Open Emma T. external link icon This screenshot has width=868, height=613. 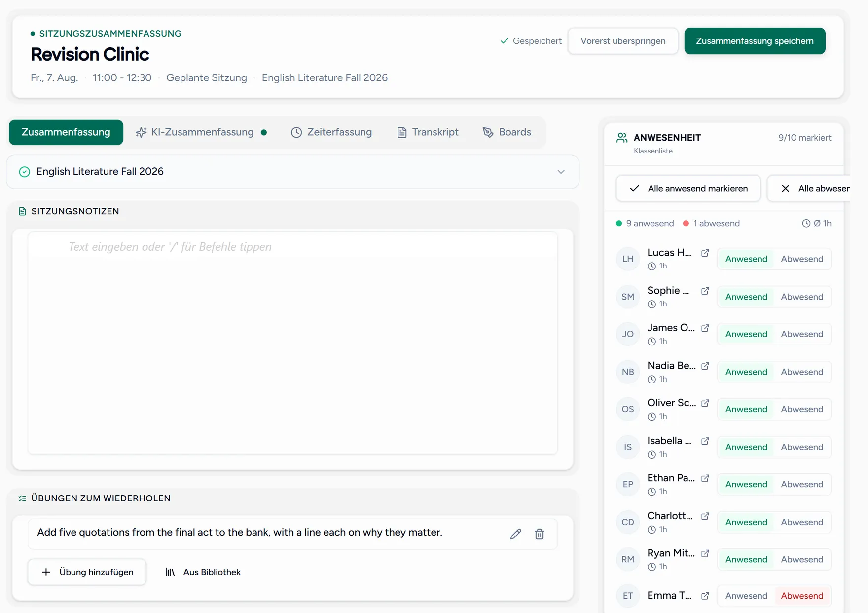tap(705, 596)
